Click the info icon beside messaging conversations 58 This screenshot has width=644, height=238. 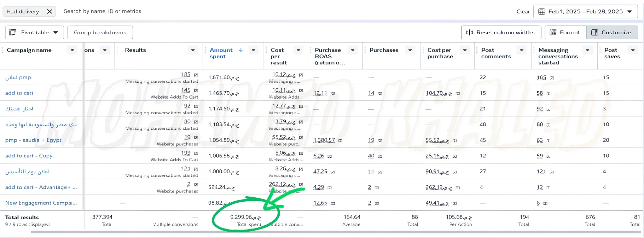549,94
